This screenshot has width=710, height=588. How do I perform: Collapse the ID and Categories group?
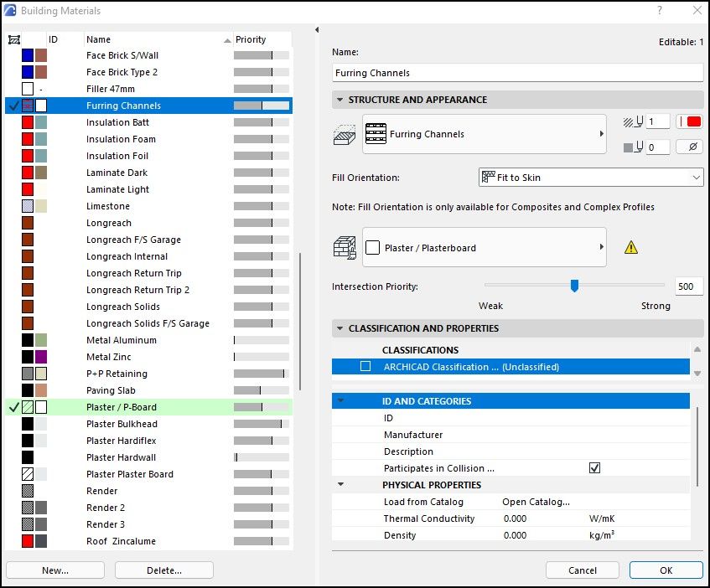pos(341,400)
